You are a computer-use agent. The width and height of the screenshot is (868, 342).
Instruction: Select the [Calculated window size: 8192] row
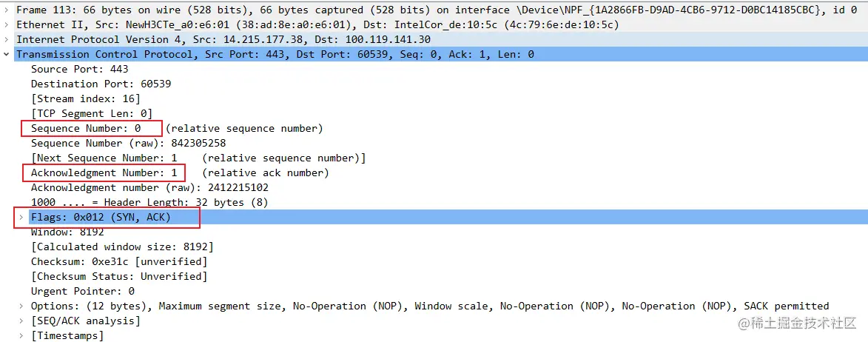pos(122,247)
